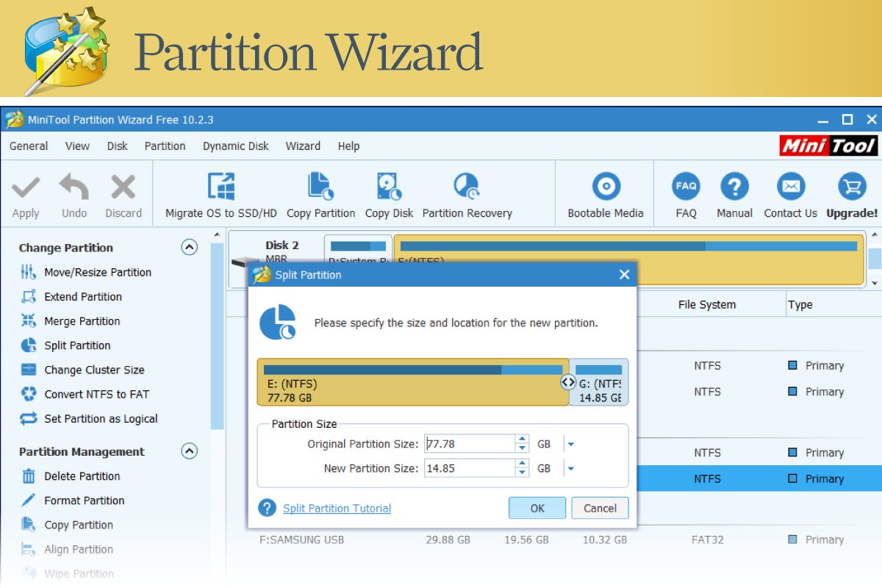Click the FAT32 file system cell
Viewport: 882px width, 588px height.
point(707,539)
